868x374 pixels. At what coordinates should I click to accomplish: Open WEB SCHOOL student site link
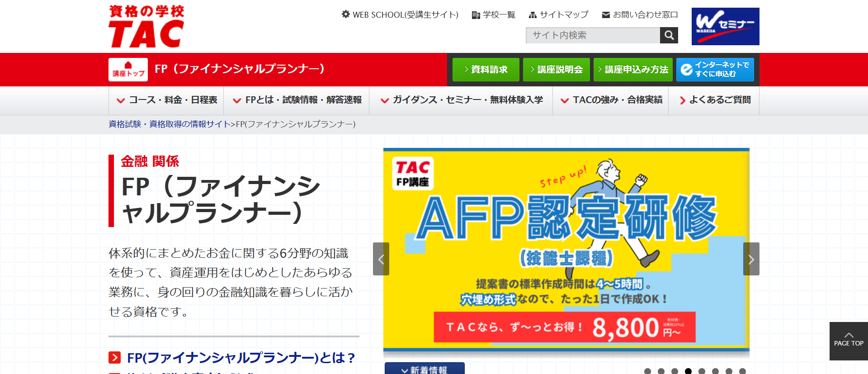400,15
